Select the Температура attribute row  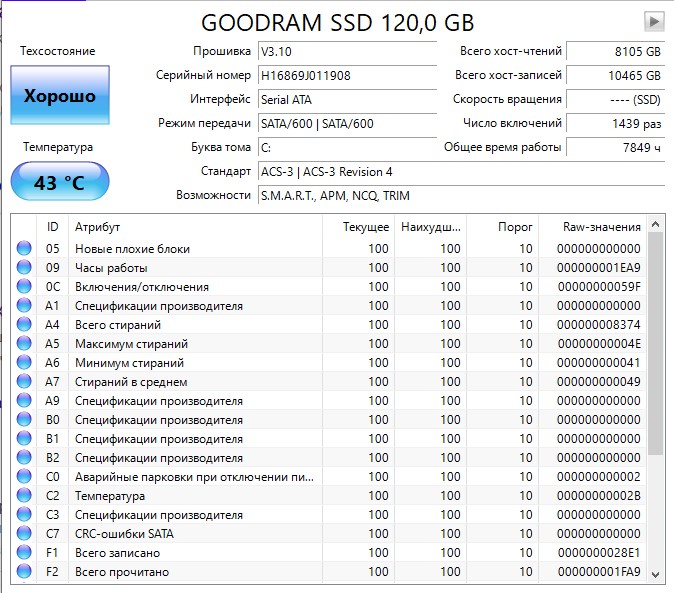329,495
